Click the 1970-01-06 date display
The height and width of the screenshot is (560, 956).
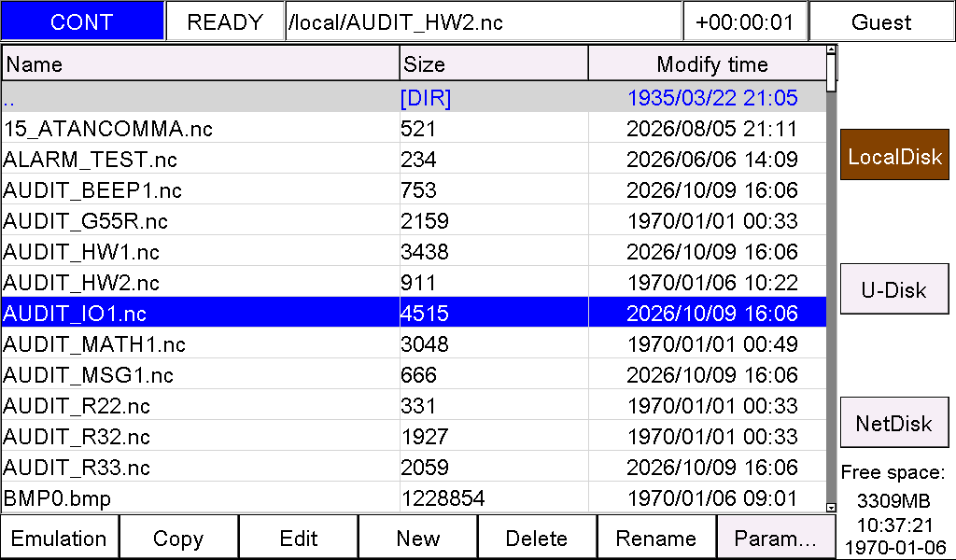(x=894, y=547)
